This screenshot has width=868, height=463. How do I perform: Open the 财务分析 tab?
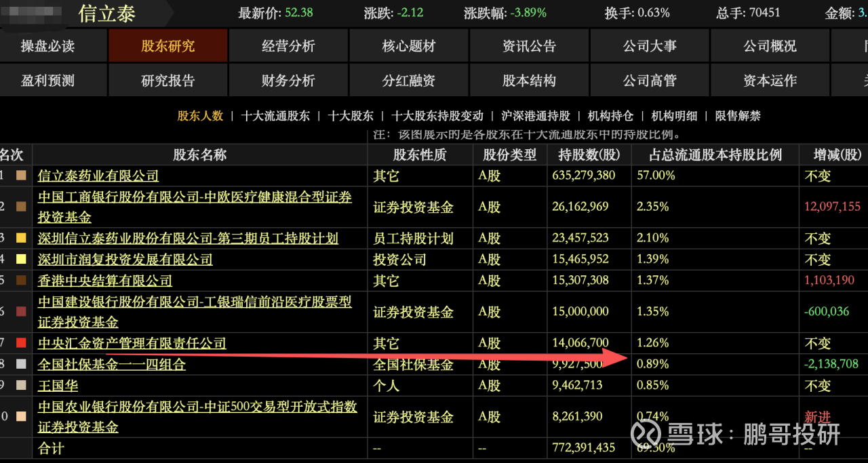tap(288, 81)
